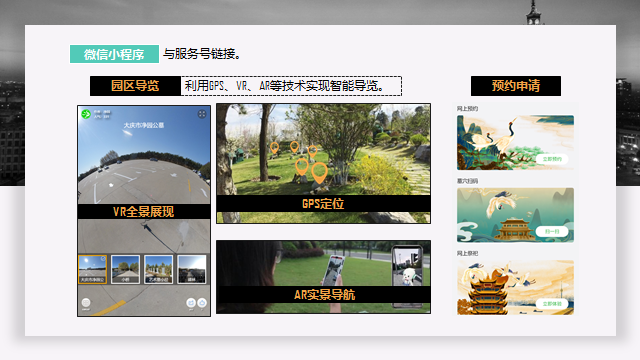Click the crane and pine illustration card
This screenshot has height=360, width=640.
click(515, 142)
